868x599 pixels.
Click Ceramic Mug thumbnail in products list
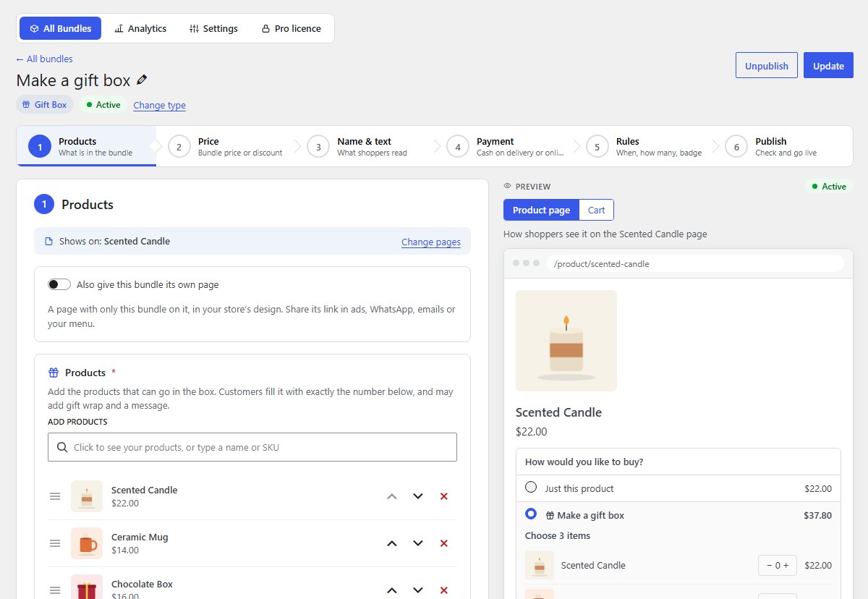tap(87, 543)
